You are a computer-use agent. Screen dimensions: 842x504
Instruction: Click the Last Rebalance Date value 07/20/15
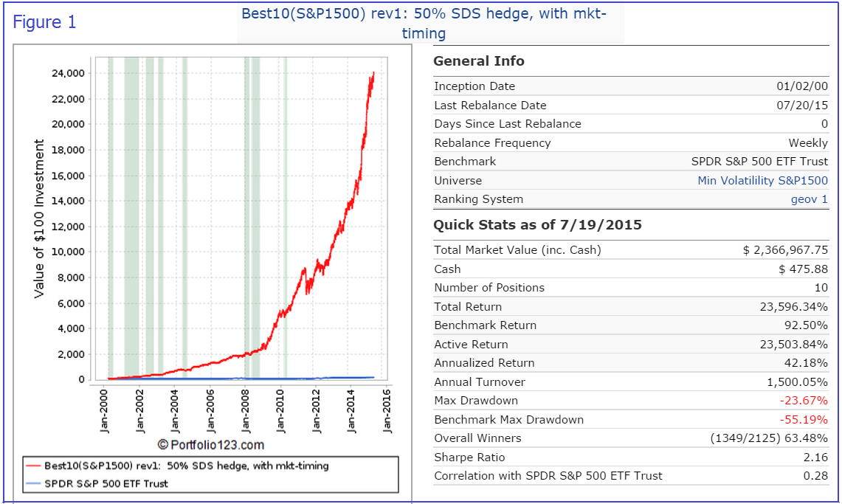click(802, 106)
